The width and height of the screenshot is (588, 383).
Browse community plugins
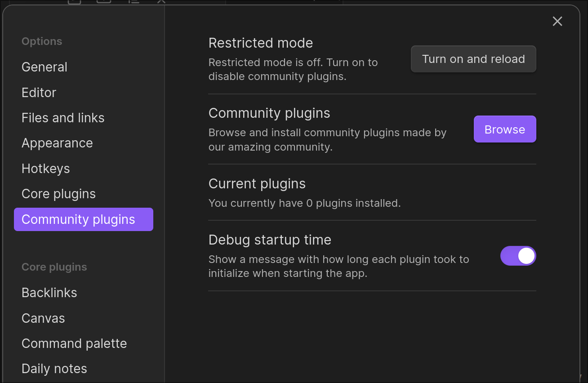[x=505, y=129]
